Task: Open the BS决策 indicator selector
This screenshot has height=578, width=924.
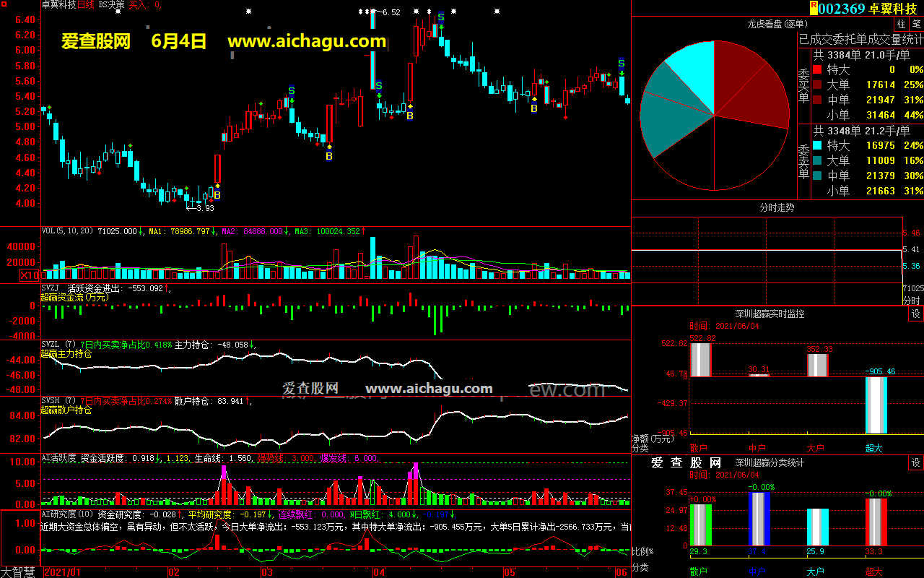Action: (x=111, y=4)
